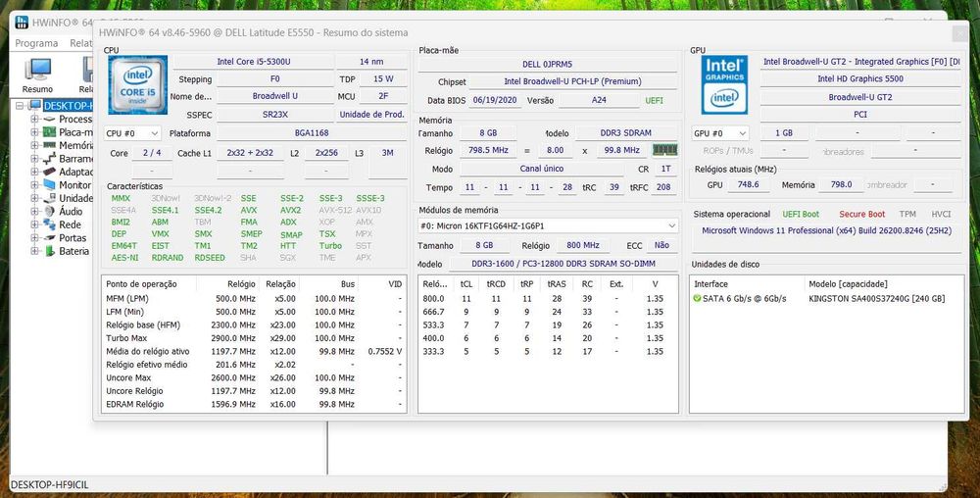Click the Intel Graphics logo

(x=724, y=85)
